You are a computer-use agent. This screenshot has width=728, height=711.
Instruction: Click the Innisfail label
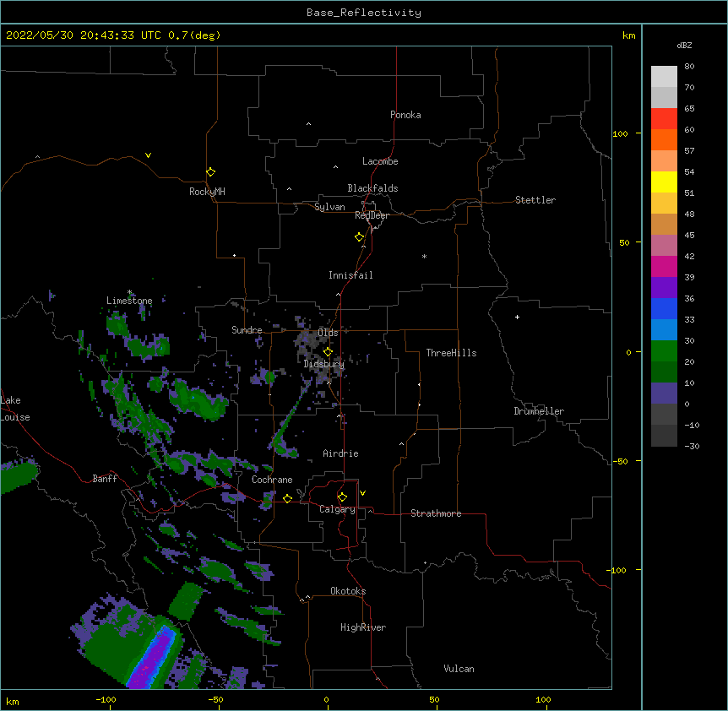(350, 275)
